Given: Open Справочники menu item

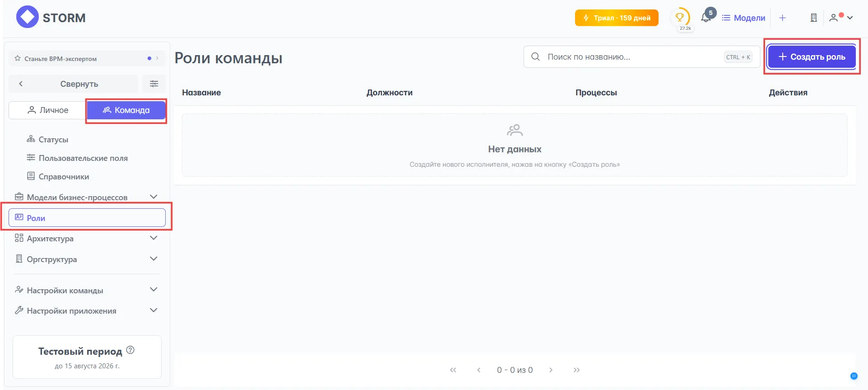Looking at the screenshot, I should [x=64, y=177].
